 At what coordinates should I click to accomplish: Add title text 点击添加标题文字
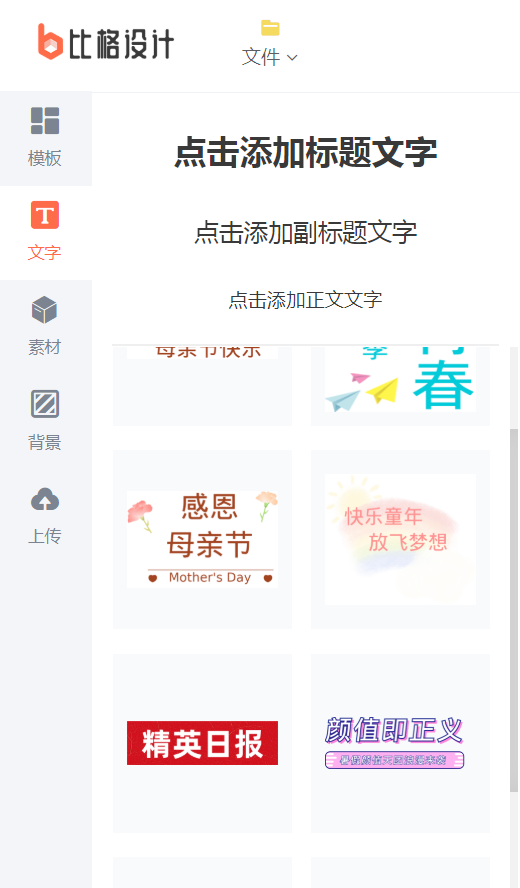coord(306,153)
